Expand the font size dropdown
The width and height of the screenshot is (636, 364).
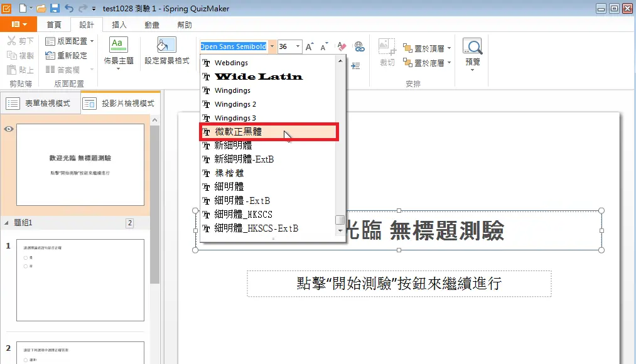tap(298, 47)
